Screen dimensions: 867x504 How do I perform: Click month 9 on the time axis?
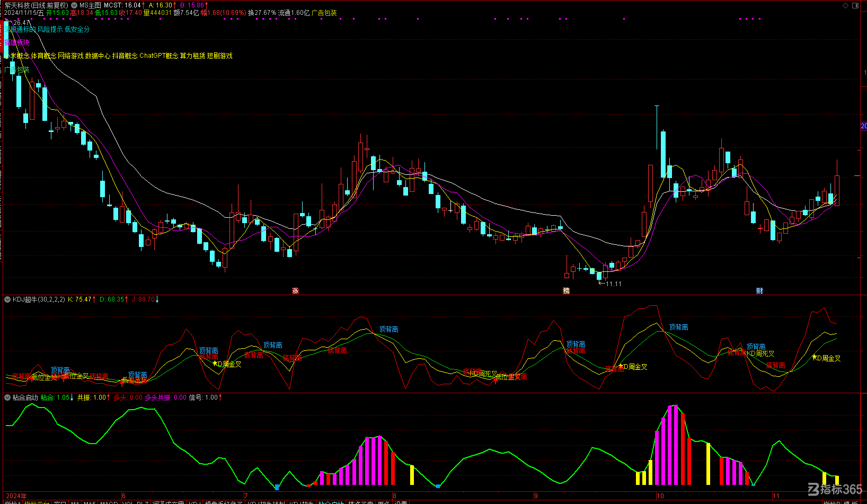536,496
